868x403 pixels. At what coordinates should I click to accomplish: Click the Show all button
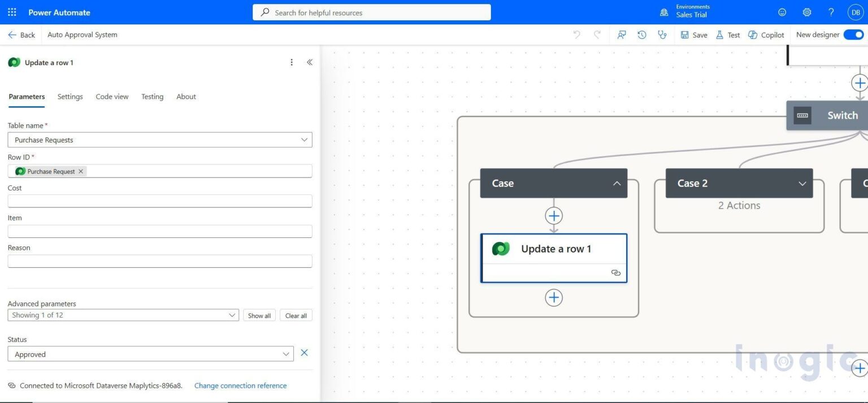tap(259, 315)
